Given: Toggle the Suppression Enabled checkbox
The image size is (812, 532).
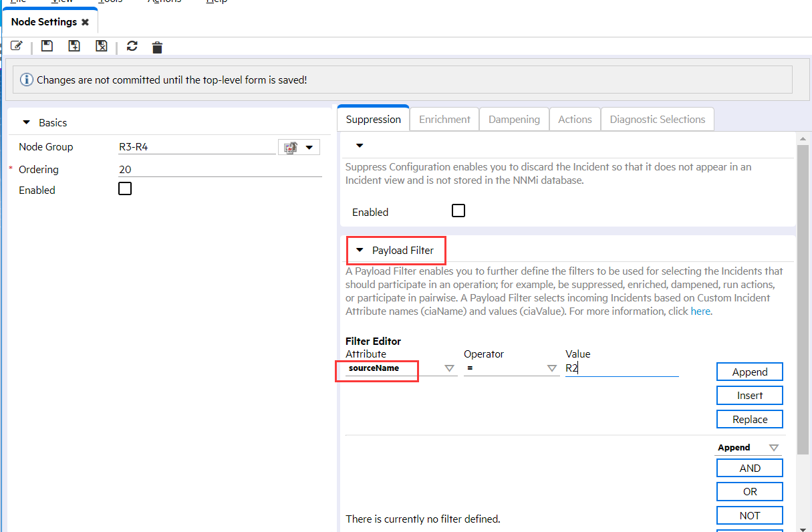Looking at the screenshot, I should pos(458,211).
